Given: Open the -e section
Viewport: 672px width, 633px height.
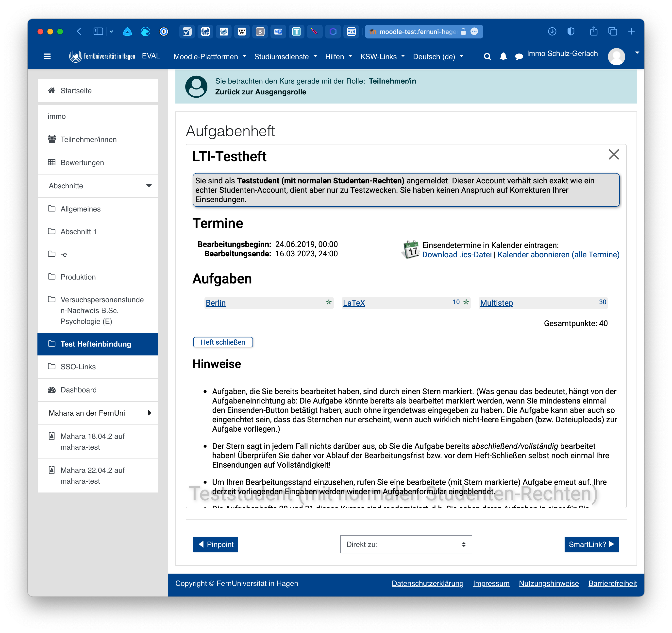Looking at the screenshot, I should tap(98, 254).
